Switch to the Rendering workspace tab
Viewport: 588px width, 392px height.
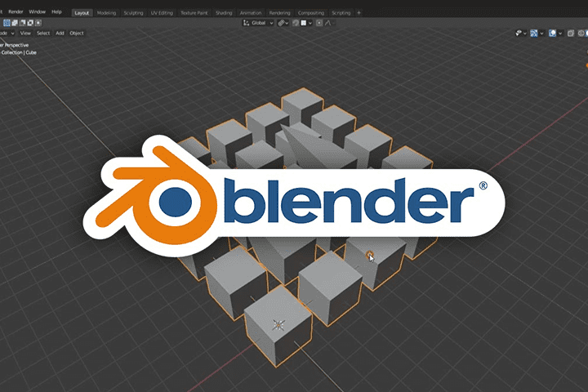[280, 13]
